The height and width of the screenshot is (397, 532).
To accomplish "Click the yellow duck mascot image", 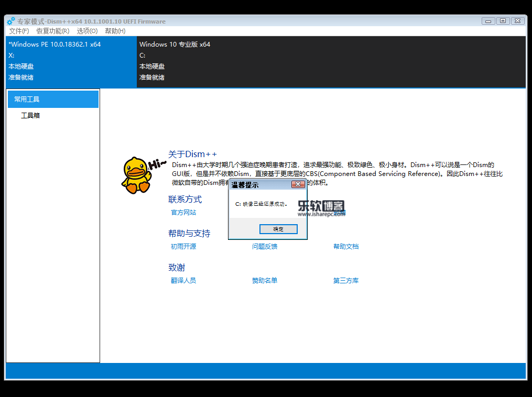I will pyautogui.click(x=137, y=175).
